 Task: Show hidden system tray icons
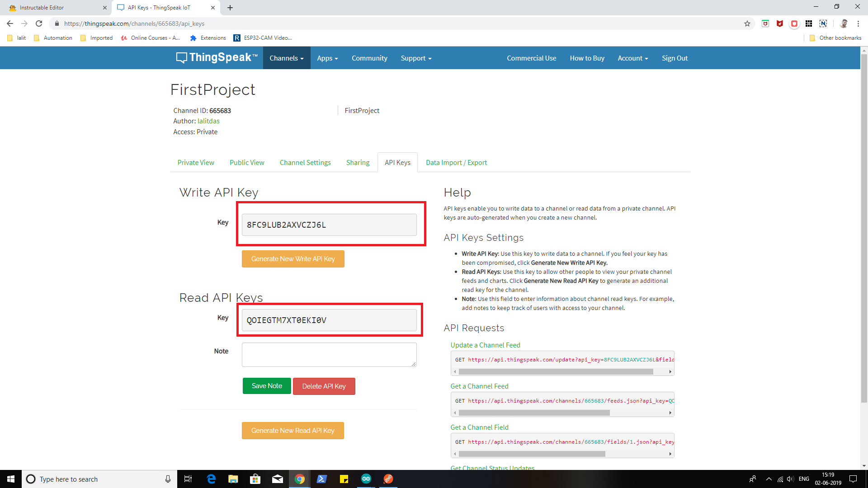click(x=769, y=479)
